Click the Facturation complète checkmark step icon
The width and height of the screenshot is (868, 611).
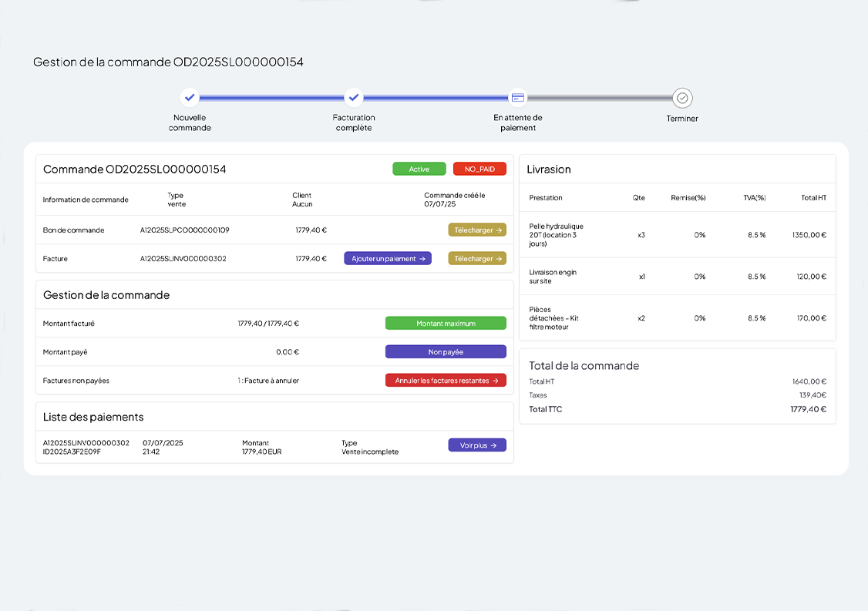pos(353,98)
